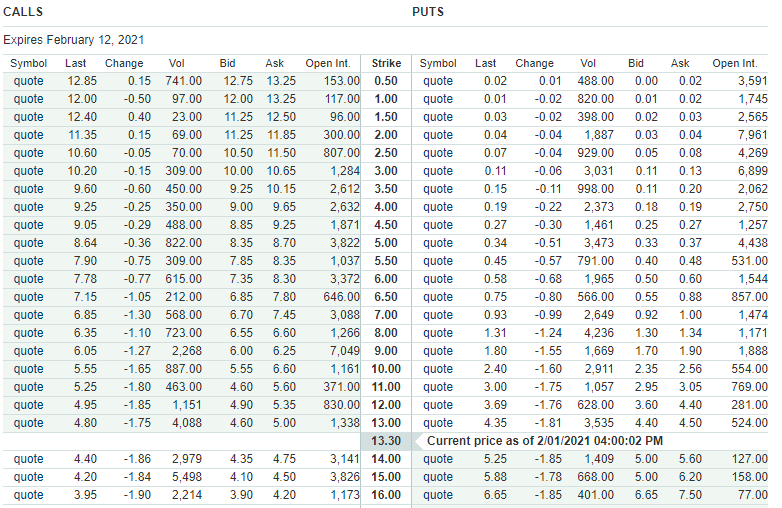The image size is (782, 508).
Task: Open the put quote link for strike 1.00
Action: coord(438,99)
